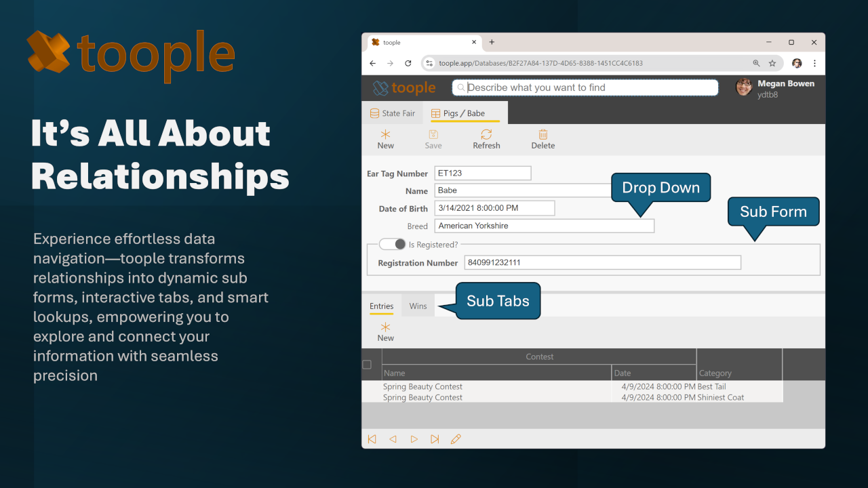This screenshot has height=488, width=868.
Task: Click the toople logo in the app header
Action: 404,88
